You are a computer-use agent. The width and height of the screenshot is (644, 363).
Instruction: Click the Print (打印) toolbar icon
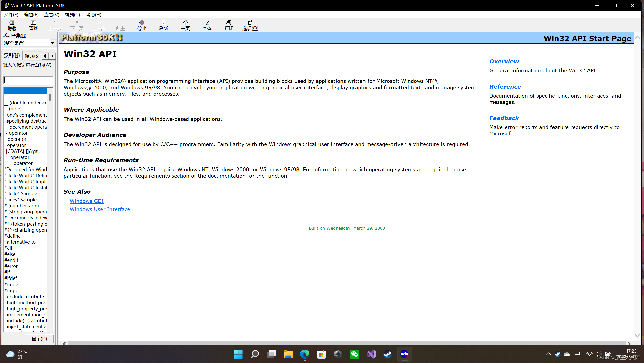point(229,25)
